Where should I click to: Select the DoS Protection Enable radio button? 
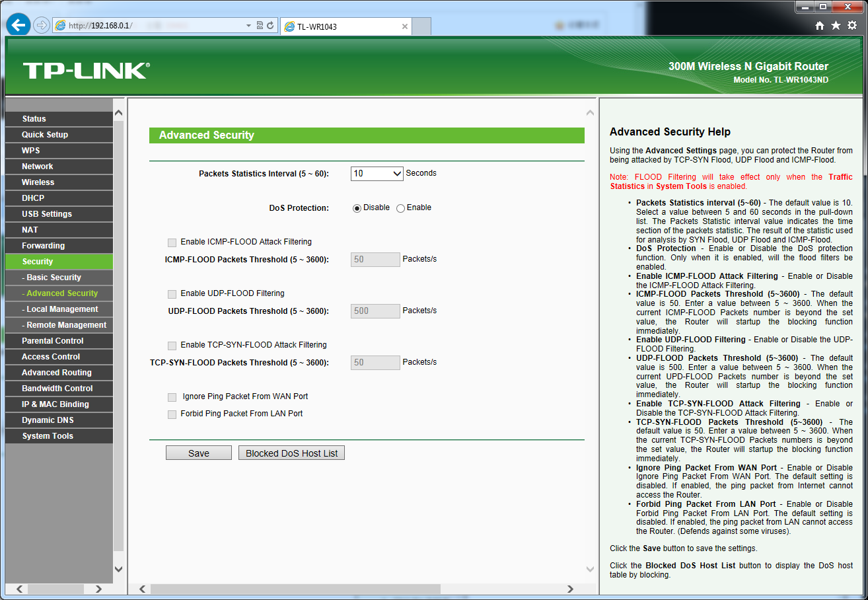click(x=400, y=208)
